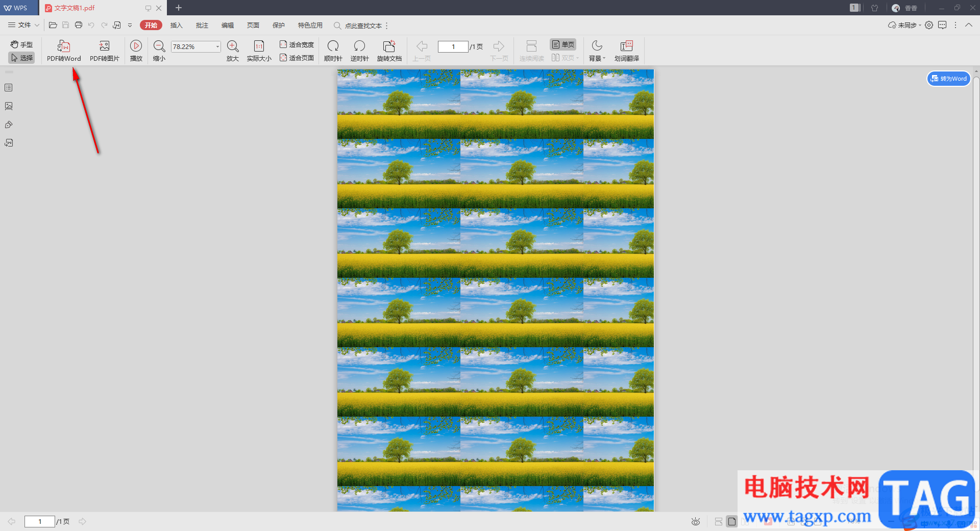Expand the arrow next to 文件
Viewport: 980px width, 531px height.
[x=37, y=25]
